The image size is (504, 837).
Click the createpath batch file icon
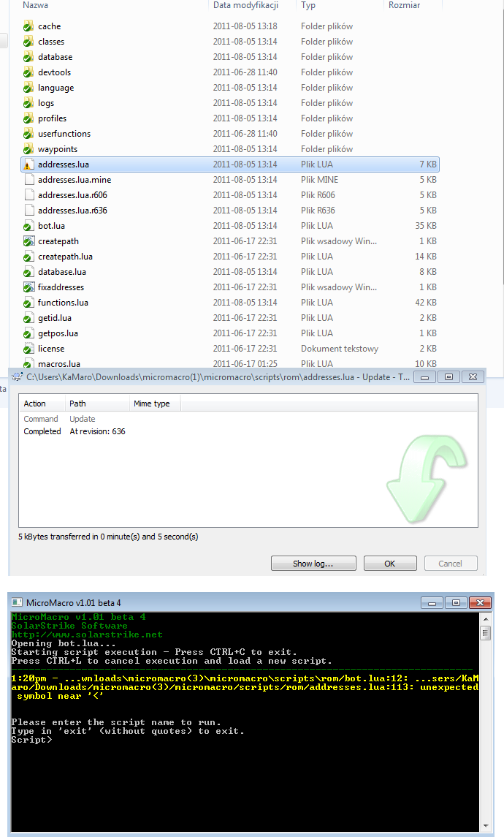28,241
